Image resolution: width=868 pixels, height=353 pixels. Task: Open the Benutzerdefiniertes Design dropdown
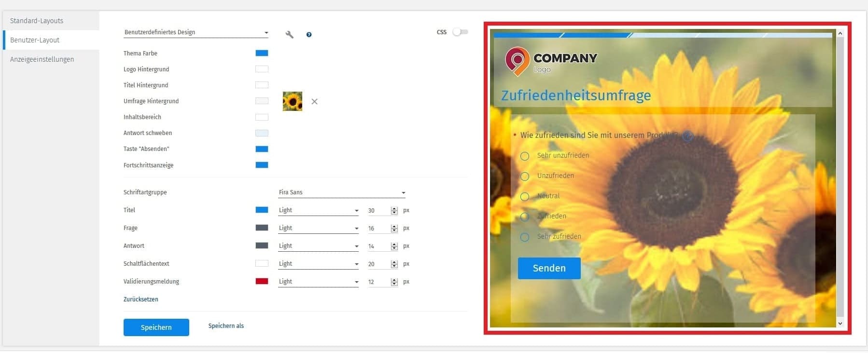(x=196, y=32)
